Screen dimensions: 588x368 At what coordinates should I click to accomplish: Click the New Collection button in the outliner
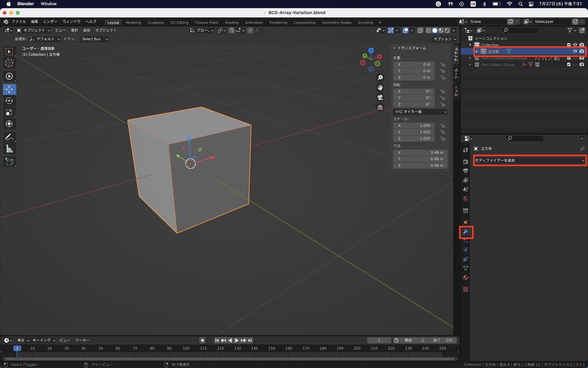[x=582, y=30]
